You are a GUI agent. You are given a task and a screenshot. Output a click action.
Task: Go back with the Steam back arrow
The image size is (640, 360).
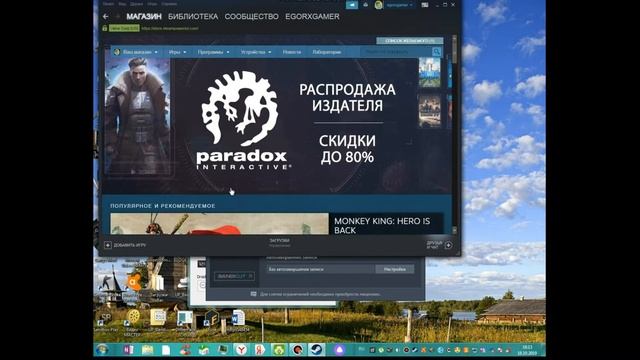coord(106,17)
